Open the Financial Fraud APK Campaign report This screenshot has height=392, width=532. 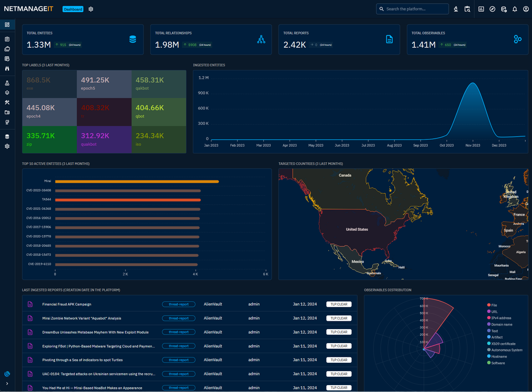coord(66,304)
